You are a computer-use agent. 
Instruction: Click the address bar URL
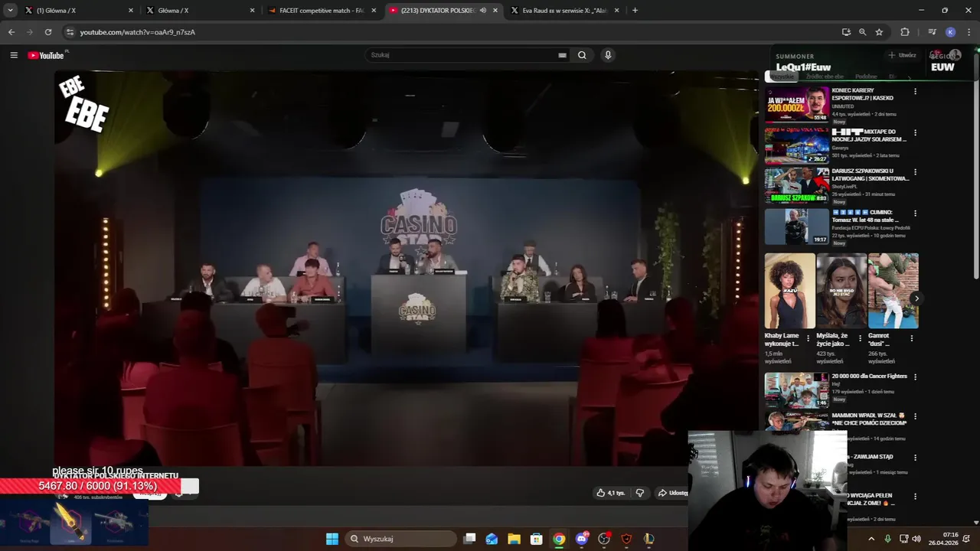coord(138,32)
